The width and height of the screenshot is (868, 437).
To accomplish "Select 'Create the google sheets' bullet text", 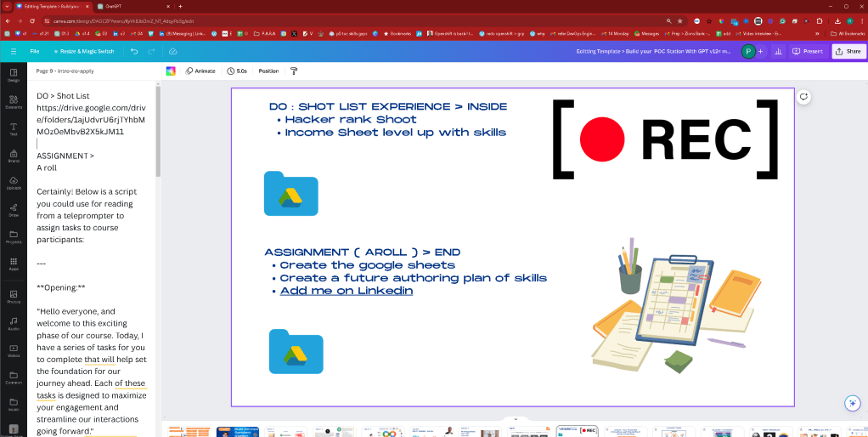I will [368, 264].
